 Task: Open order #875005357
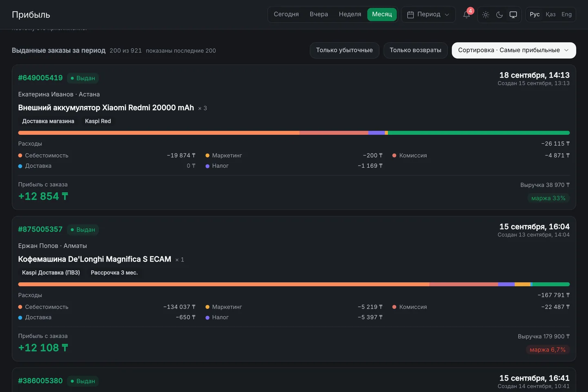click(x=40, y=229)
